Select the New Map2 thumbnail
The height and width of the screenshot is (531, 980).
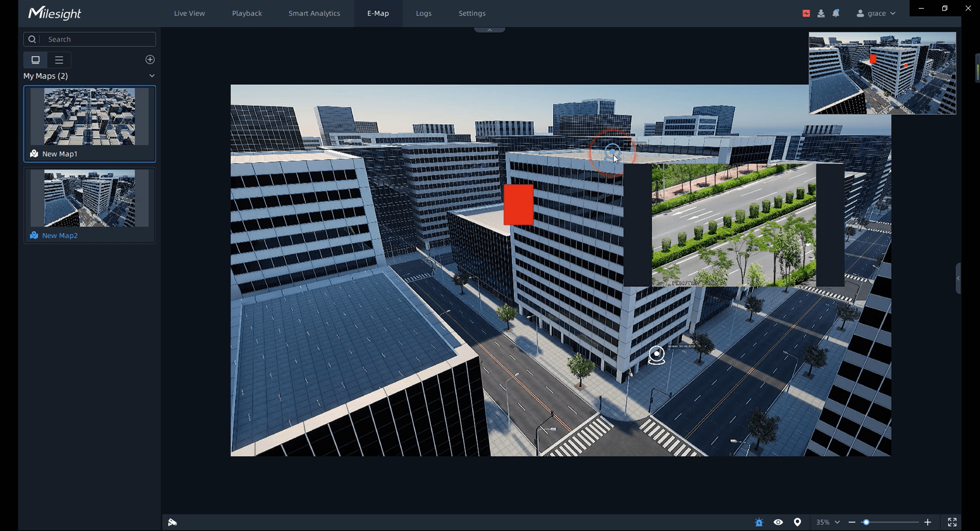click(x=89, y=199)
